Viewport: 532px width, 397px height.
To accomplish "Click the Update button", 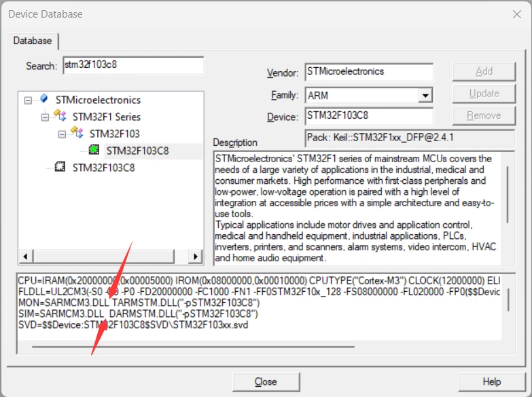I will (484, 93).
